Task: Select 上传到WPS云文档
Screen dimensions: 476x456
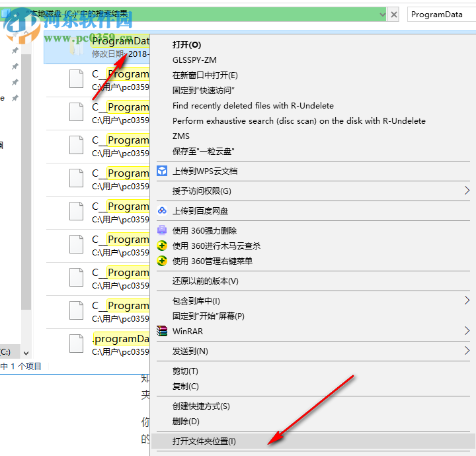Action: coord(205,171)
